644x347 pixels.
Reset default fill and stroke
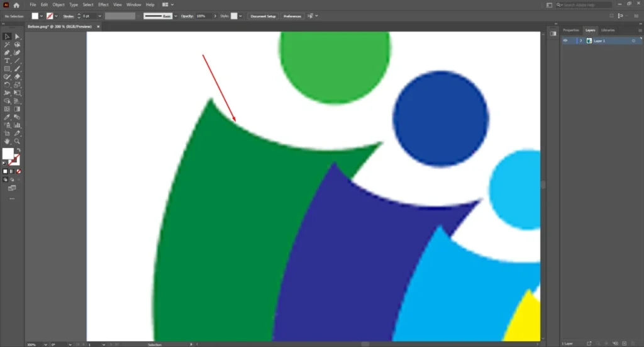point(4,163)
